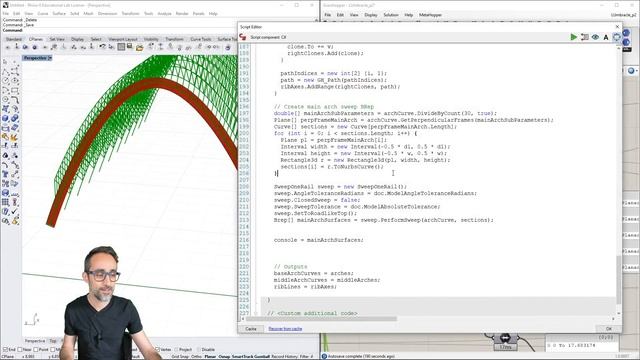Open the File menu in Grasshopper
This screenshot has width=640, height=360.
pos(328,15)
